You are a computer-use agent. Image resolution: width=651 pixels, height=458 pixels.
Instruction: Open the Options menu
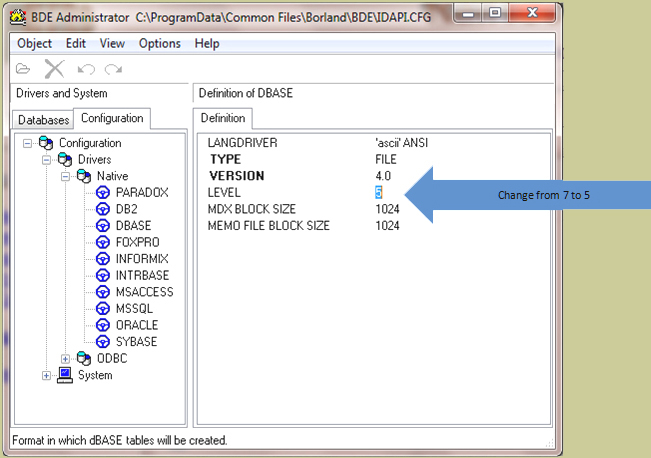(160, 43)
